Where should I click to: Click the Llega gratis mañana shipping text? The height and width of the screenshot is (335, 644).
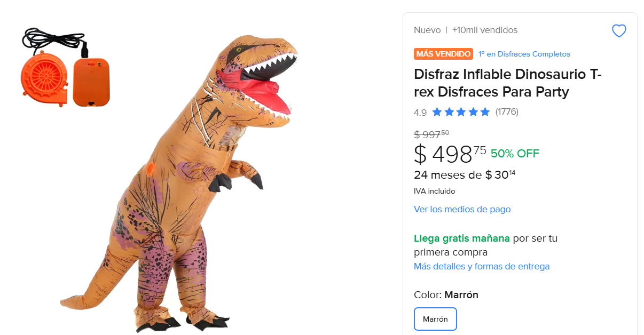pos(461,238)
